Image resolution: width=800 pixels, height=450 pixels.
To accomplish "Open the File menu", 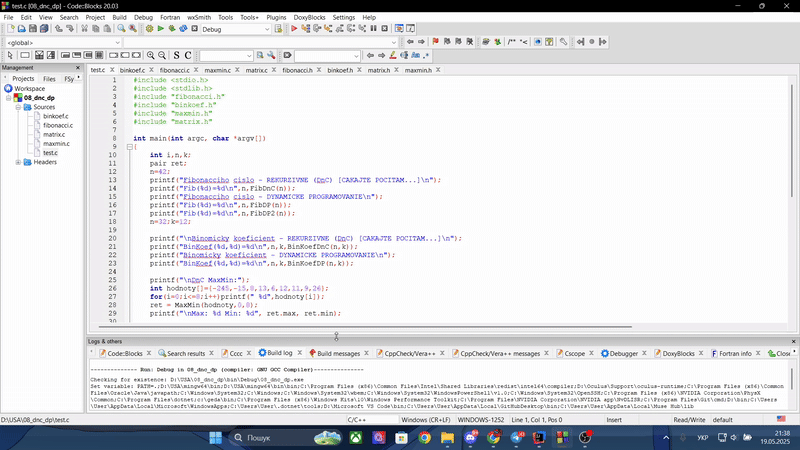I will tap(9, 17).
